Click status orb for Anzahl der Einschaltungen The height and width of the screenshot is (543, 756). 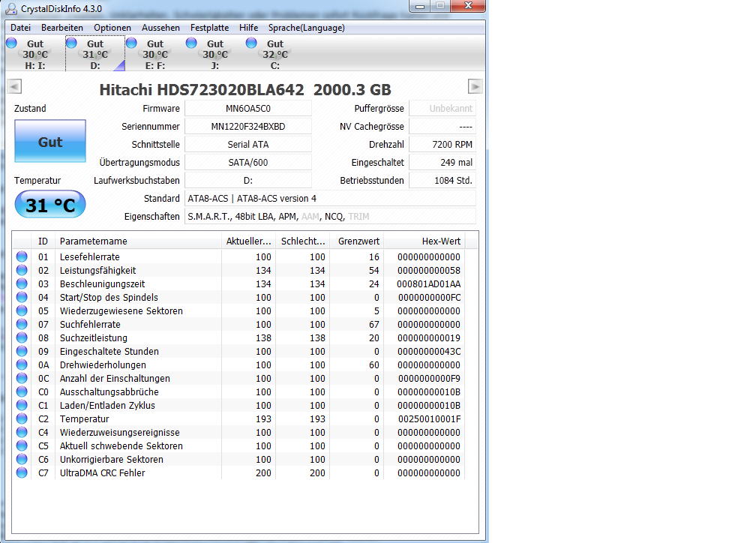click(x=22, y=378)
